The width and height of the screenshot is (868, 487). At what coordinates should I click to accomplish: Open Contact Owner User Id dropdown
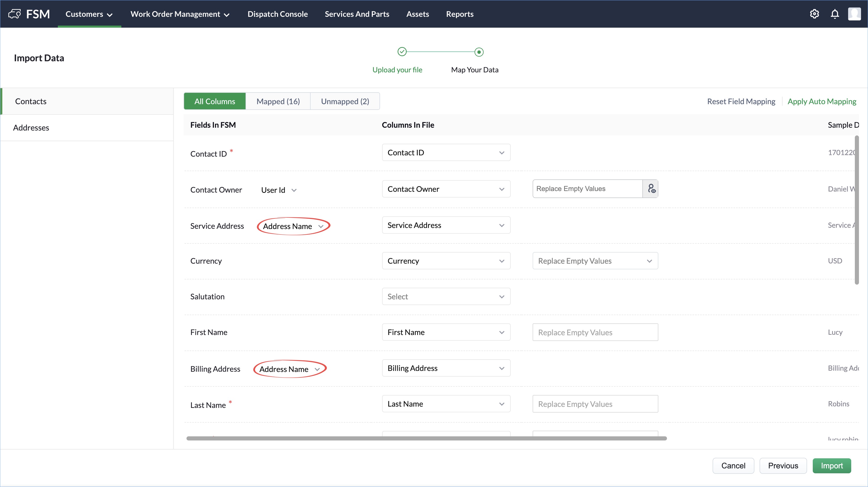279,190
